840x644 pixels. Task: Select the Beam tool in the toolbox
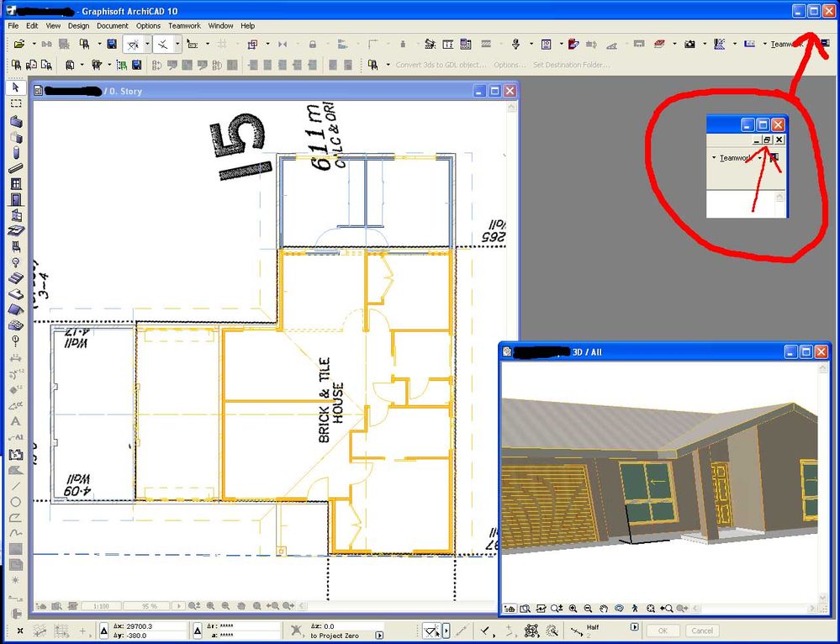(16, 168)
